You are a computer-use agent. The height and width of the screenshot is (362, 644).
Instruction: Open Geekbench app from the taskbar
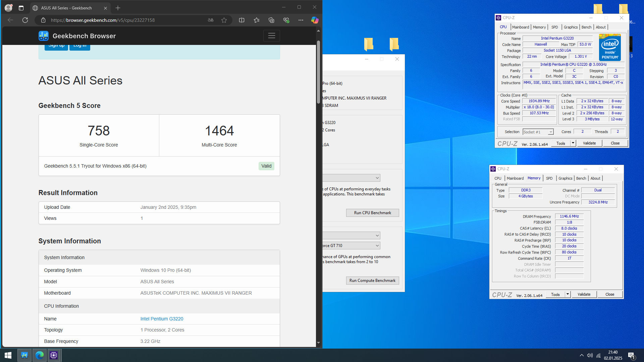pyautogui.click(x=24, y=355)
